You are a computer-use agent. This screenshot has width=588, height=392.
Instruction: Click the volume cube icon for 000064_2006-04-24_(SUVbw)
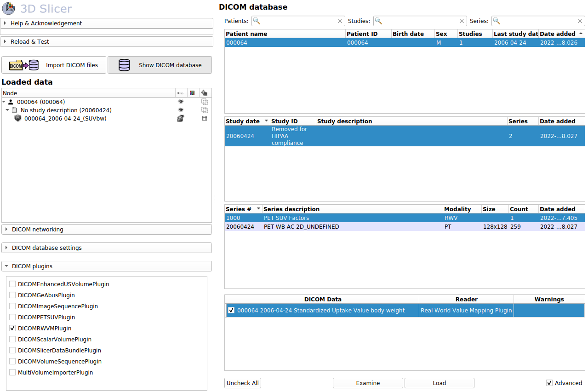18,119
